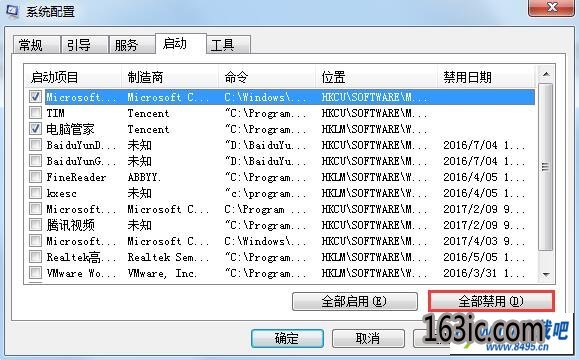Click the Tencent manufacturer cell for TIM
Image resolution: width=579 pixels, height=360 pixels.
pyautogui.click(x=148, y=113)
